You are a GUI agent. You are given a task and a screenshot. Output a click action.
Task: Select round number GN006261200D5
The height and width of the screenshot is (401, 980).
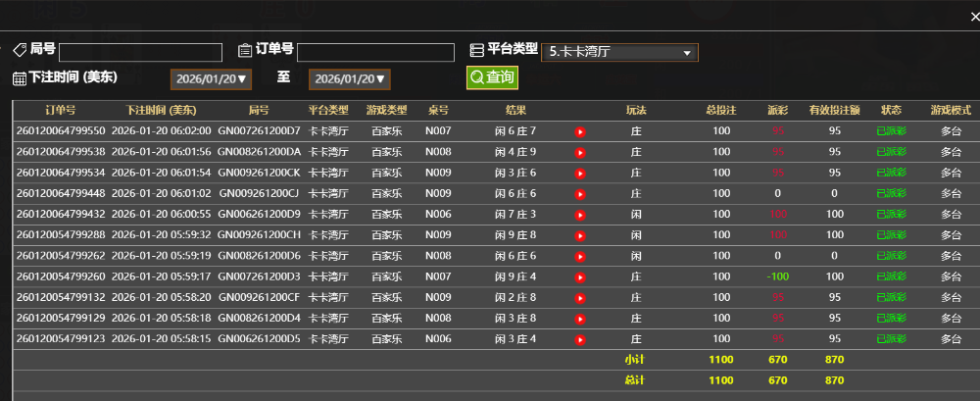pos(259,338)
